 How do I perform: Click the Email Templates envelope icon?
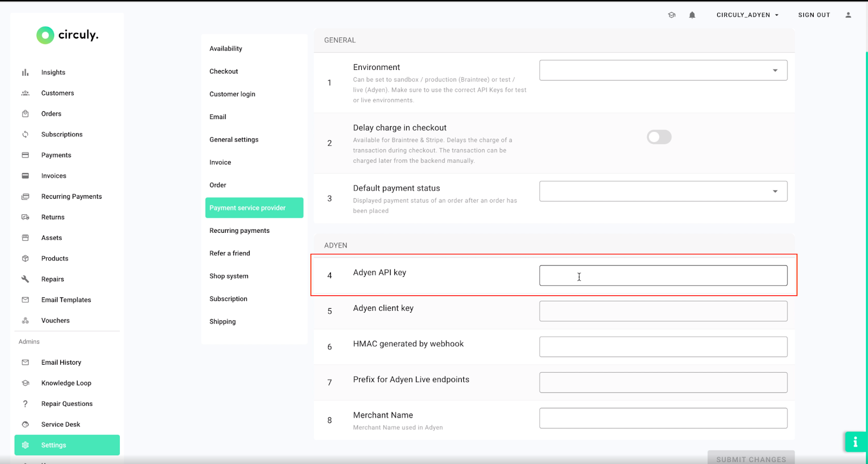[x=25, y=300]
